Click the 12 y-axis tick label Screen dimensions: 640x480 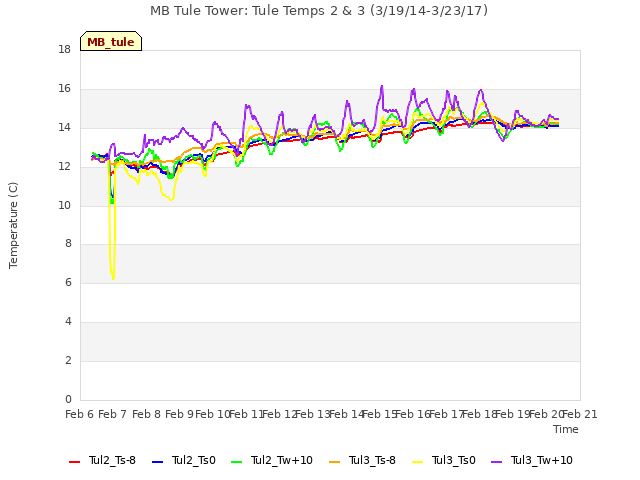[x=64, y=167]
